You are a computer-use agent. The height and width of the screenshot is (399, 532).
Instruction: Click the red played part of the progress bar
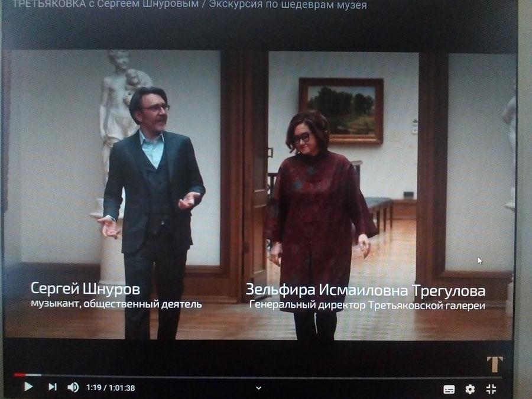pyautogui.click(x=20, y=375)
